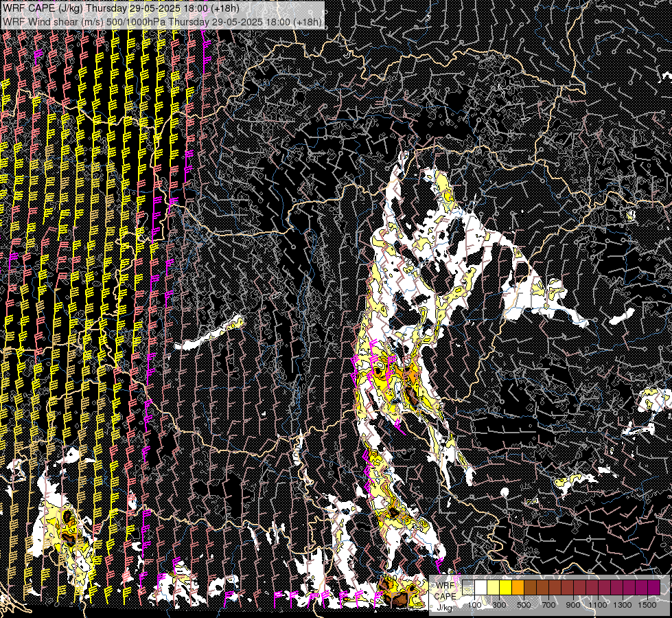Click the WRF CAPE title line
Image resolution: width=672 pixels, height=618 pixels.
click(121, 8)
